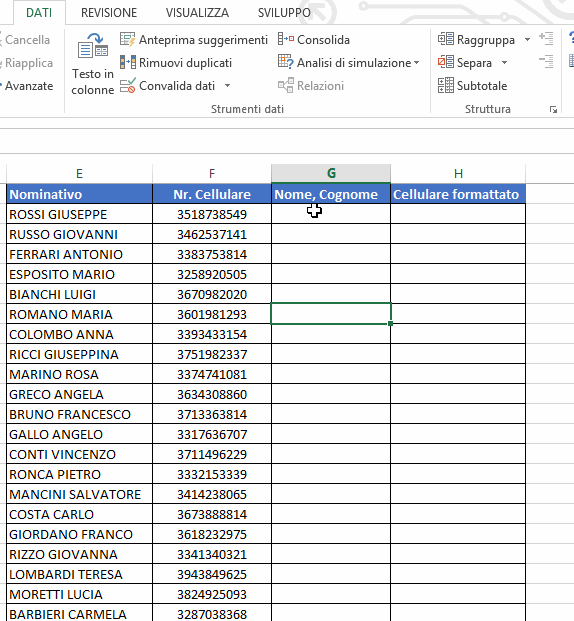
Task: Click the Subtotale icon
Action: coord(446,86)
